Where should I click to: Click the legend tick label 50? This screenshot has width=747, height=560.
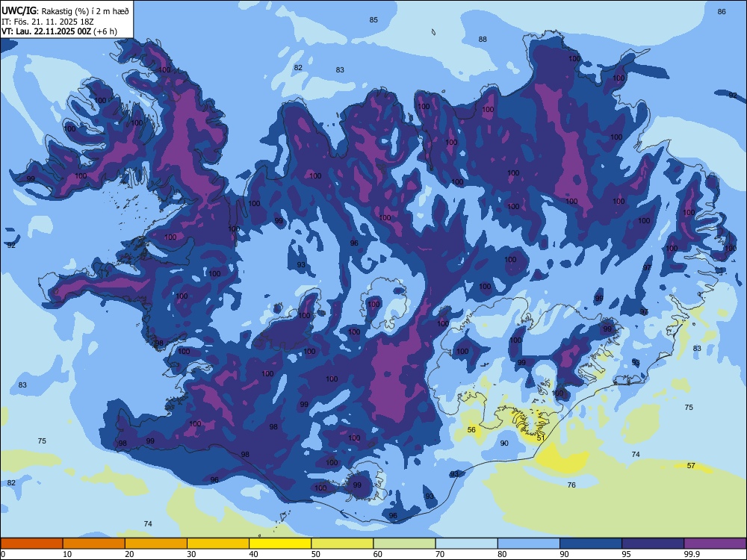pyautogui.click(x=316, y=554)
